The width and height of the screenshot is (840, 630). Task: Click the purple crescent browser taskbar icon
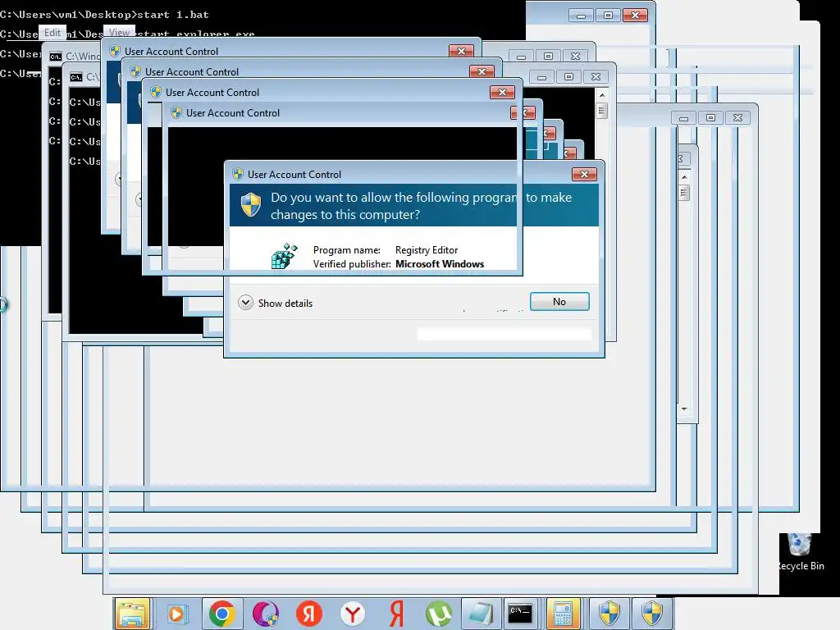click(x=266, y=614)
